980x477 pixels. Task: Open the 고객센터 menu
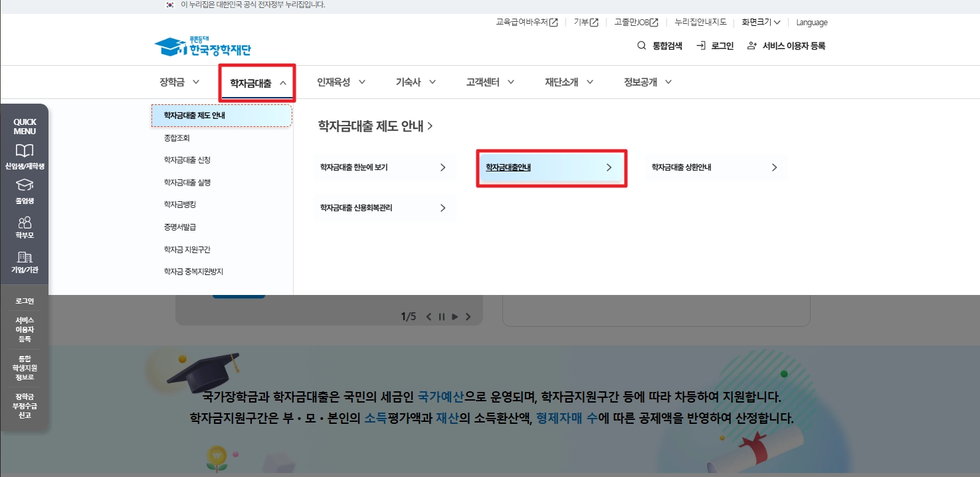[x=484, y=82]
